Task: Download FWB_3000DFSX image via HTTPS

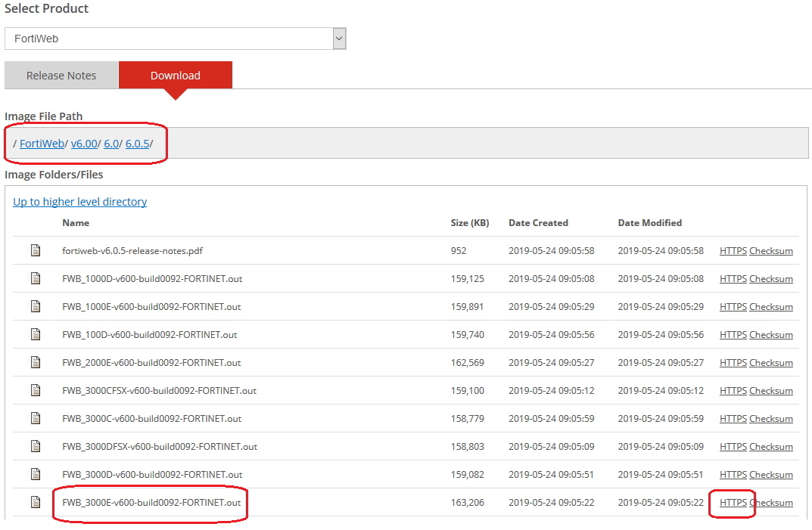Action: pos(733,447)
